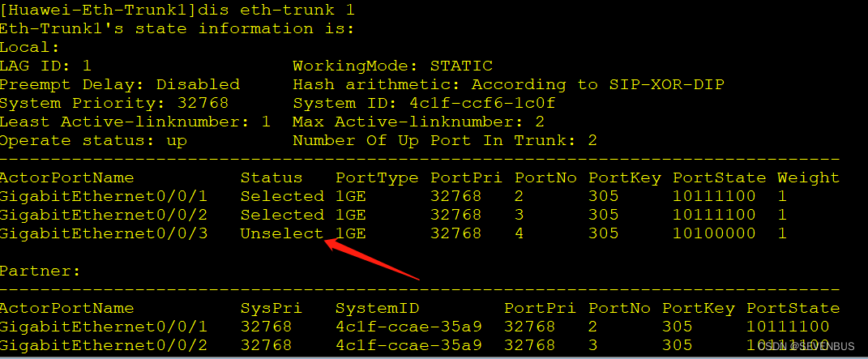868x359 pixels.
Task: Click 'LAG ID: 1' text
Action: [x=45, y=66]
